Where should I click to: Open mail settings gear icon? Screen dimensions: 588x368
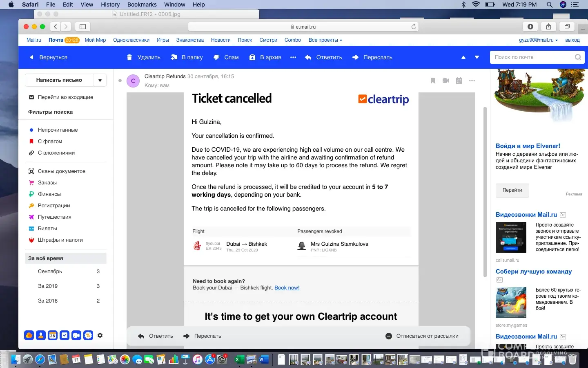(100, 335)
